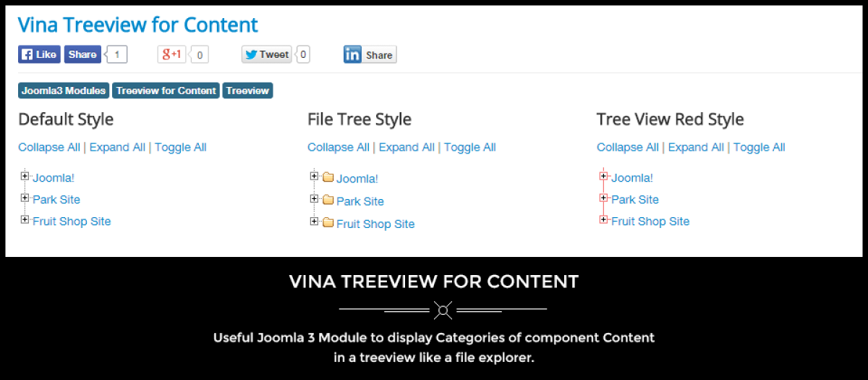This screenshot has width=868, height=380.
Task: Open Joomla! link in Default Style tree
Action: coord(54,177)
